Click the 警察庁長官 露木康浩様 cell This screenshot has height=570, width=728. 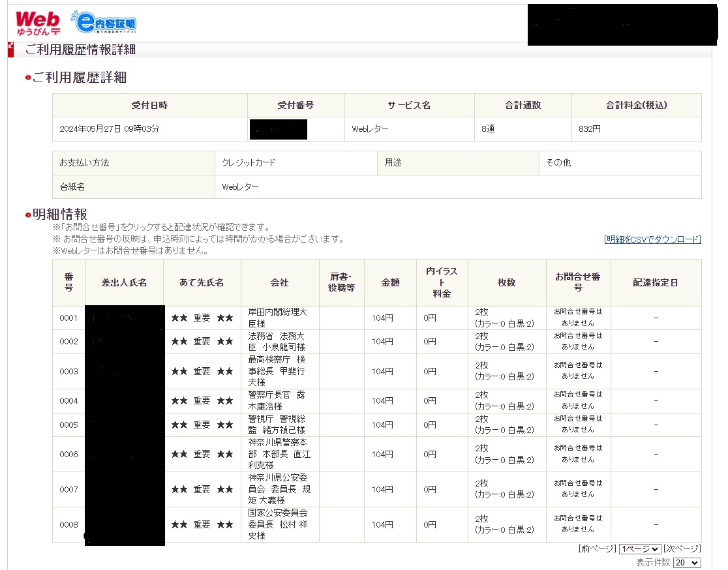point(279,400)
